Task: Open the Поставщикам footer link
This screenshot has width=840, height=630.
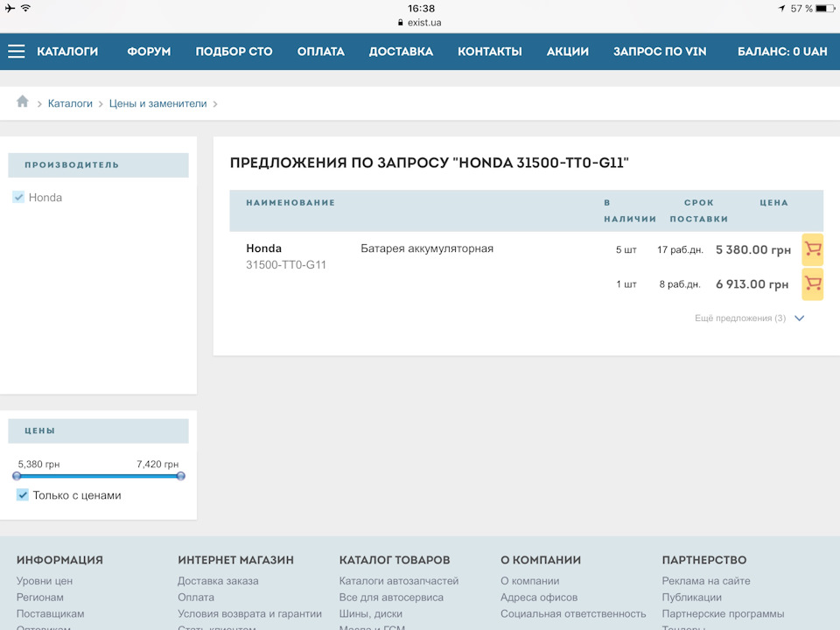Action: click(51, 614)
